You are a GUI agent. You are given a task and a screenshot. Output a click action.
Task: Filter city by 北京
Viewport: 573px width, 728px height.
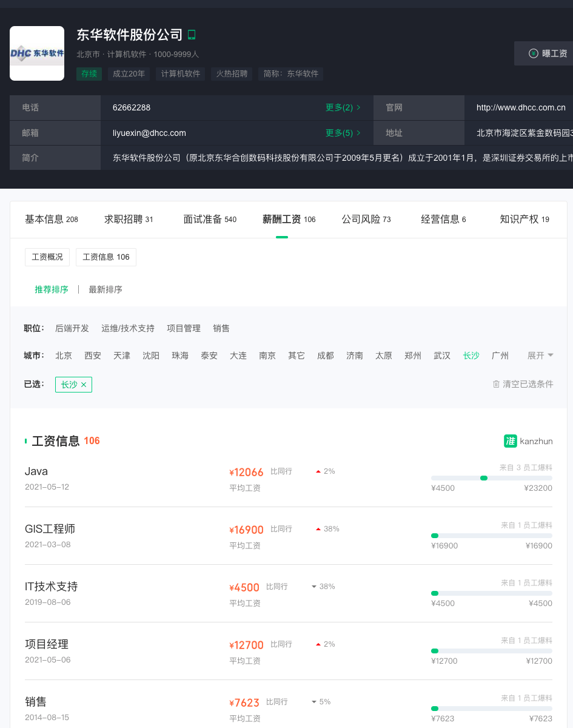click(x=64, y=356)
